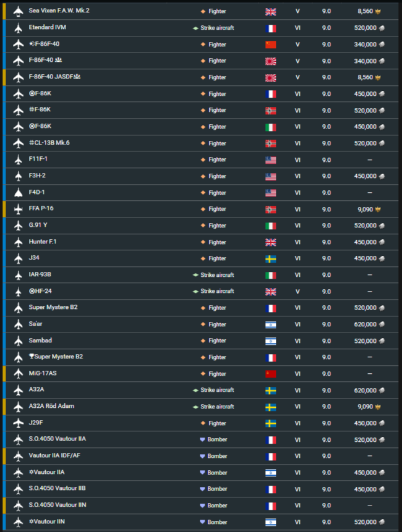Click the Swedish flag in J29F row
Viewport: 402px width, 532px height.
[x=271, y=423]
